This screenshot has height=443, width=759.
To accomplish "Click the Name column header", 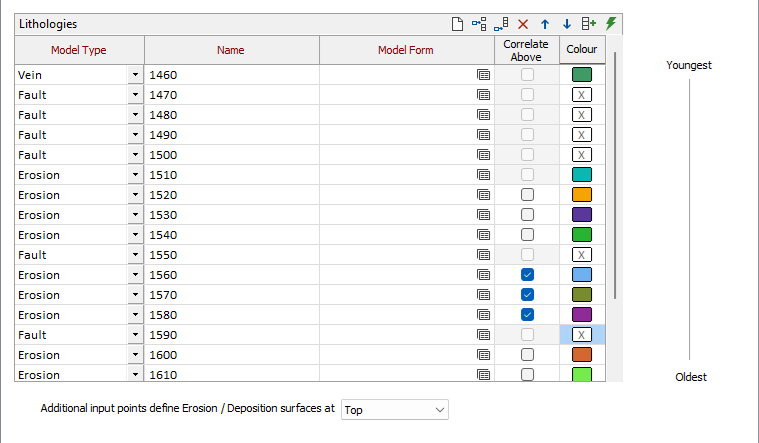I will tap(231, 50).
